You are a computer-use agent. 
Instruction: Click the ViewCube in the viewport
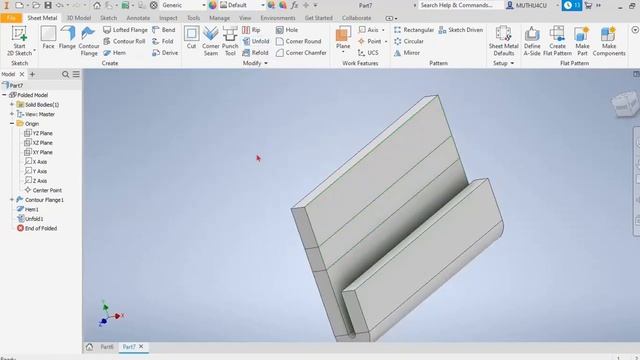(x=625, y=104)
